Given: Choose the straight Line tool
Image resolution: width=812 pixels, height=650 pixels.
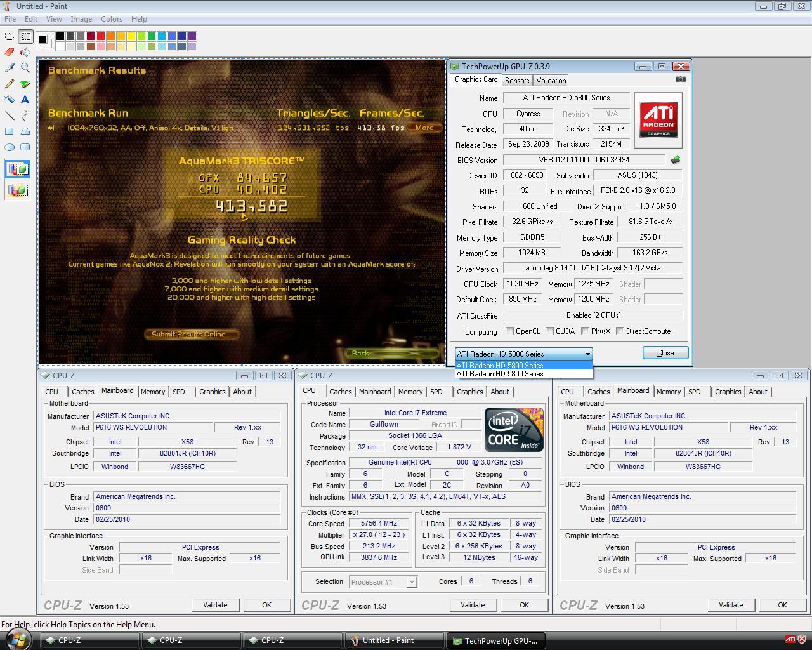Looking at the screenshot, I should (x=10, y=116).
